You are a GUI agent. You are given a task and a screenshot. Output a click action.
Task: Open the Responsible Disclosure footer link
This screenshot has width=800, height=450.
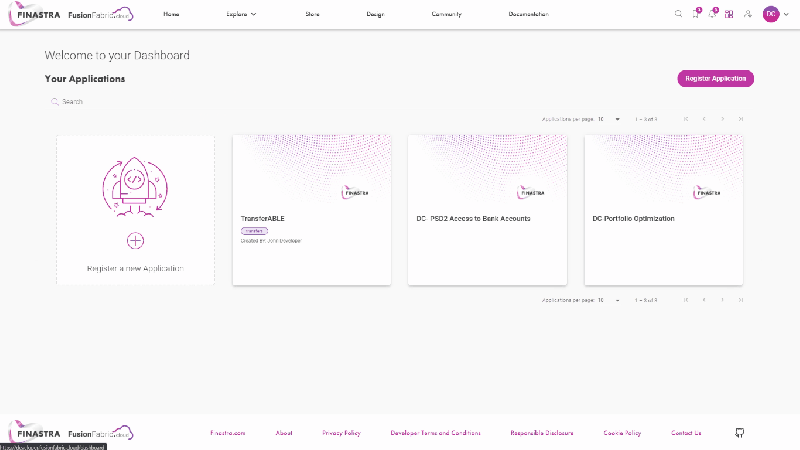click(x=542, y=433)
